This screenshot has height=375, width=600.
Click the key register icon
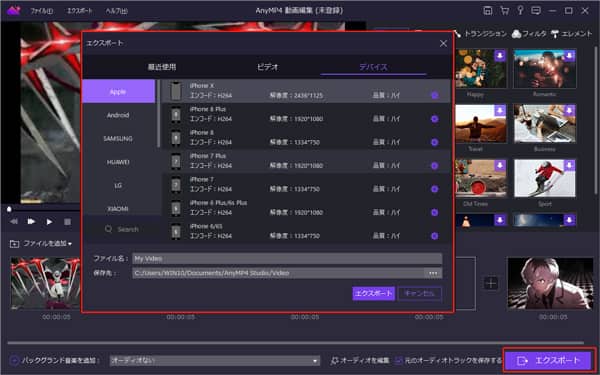coord(520,10)
